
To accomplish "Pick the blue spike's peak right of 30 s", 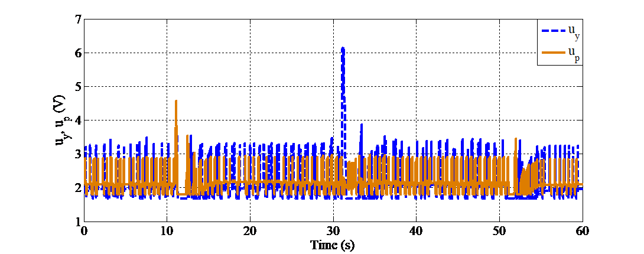I will [x=362, y=125].
